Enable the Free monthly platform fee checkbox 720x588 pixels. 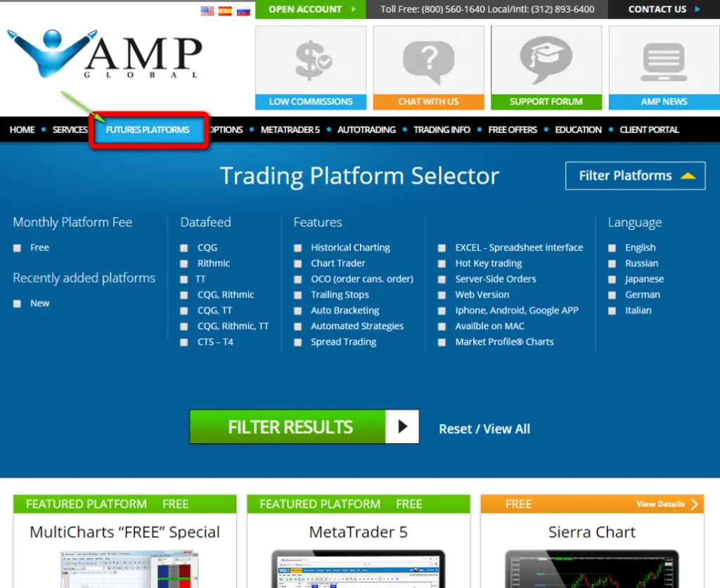[17, 248]
